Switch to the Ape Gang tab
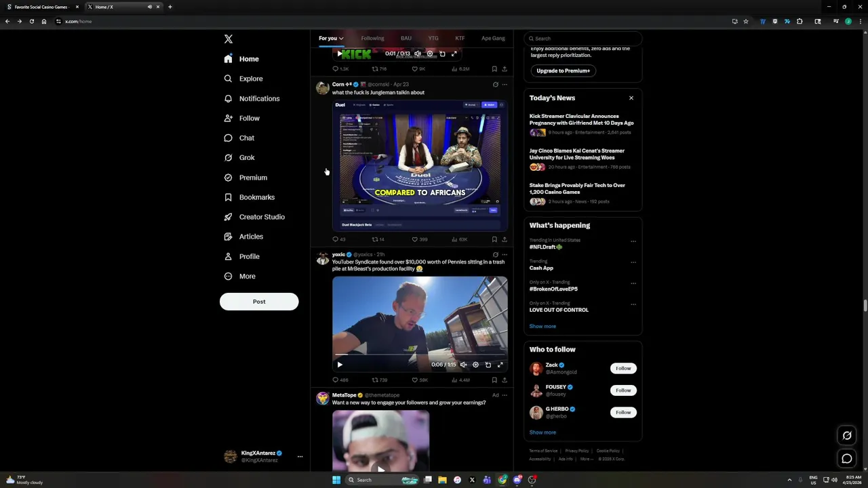This screenshot has height=488, width=868. click(493, 38)
